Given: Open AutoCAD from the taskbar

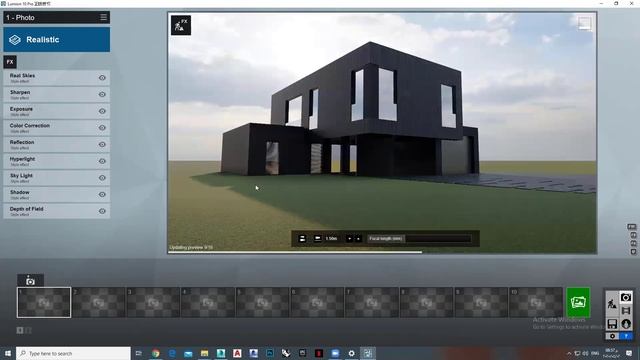Looking at the screenshot, I should click(237, 353).
